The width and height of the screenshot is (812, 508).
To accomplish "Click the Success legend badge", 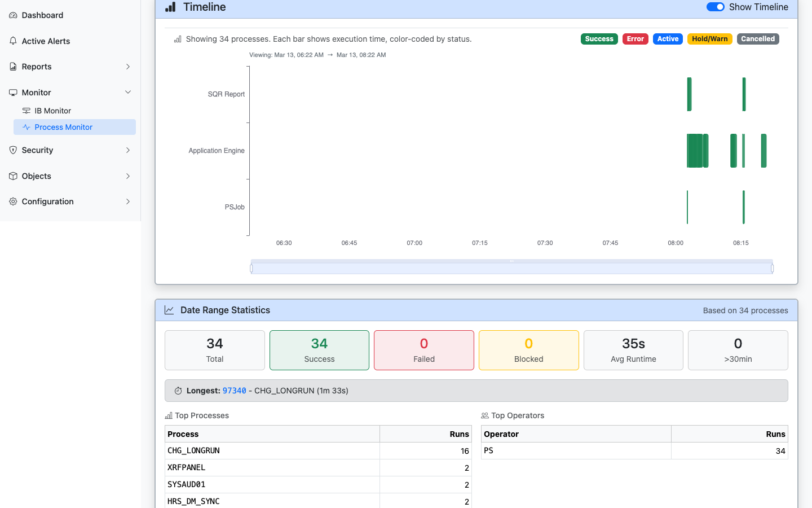I will tap(599, 39).
